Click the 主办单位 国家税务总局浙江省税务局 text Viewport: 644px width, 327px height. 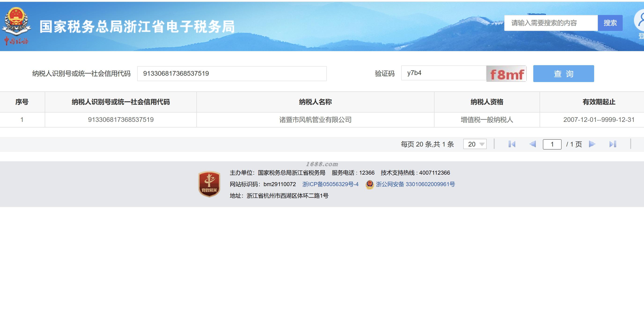277,173
